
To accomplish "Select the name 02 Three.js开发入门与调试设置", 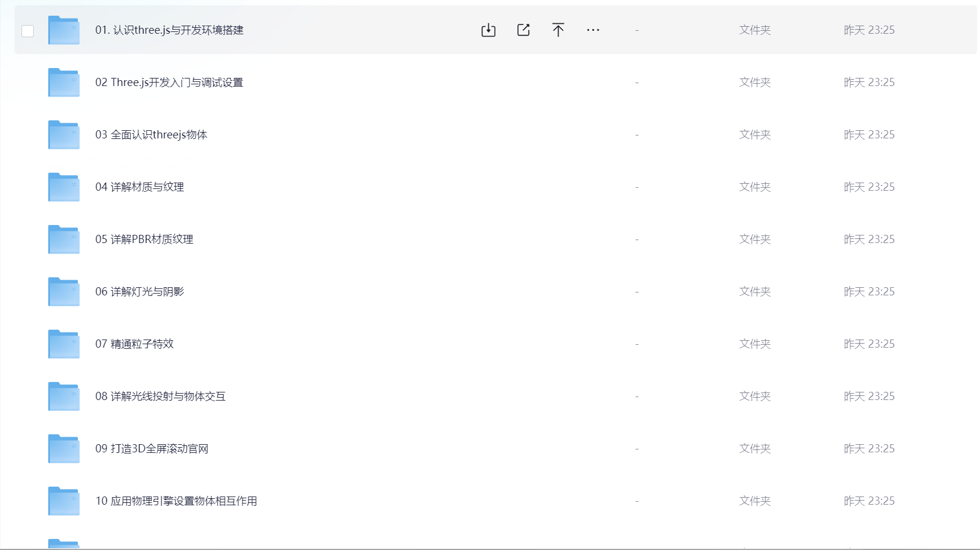I will click(169, 83).
